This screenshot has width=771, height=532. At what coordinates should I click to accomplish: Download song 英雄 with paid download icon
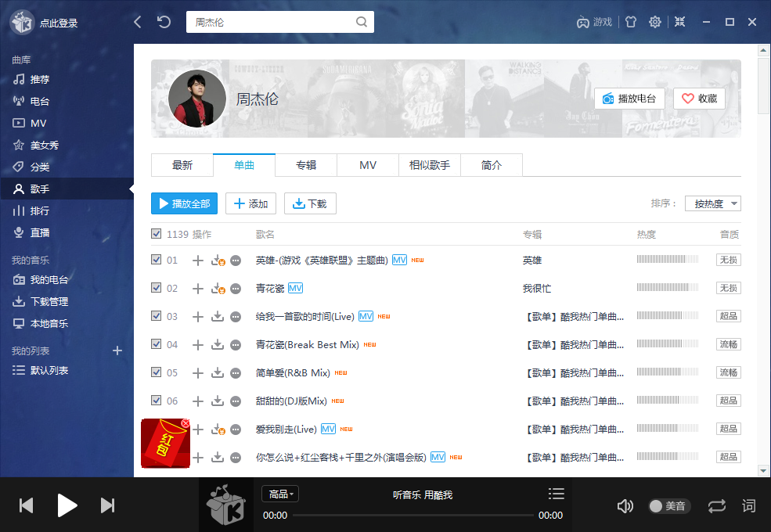[218, 260]
